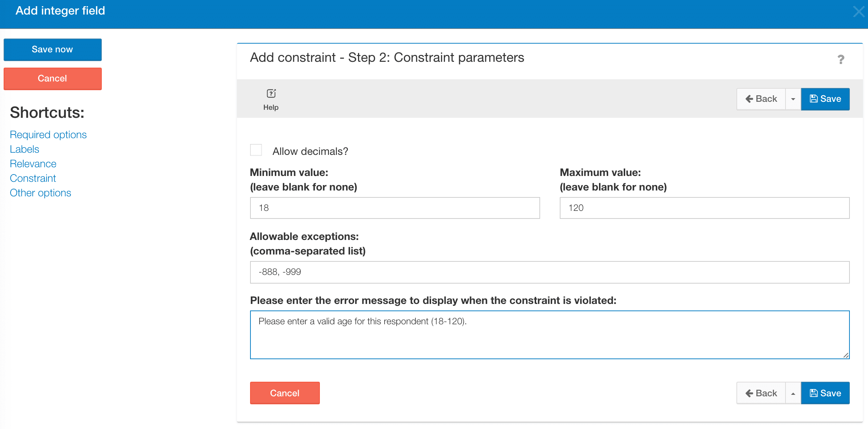868x429 pixels.
Task: Close the Add integer field dialog
Action: [x=859, y=12]
